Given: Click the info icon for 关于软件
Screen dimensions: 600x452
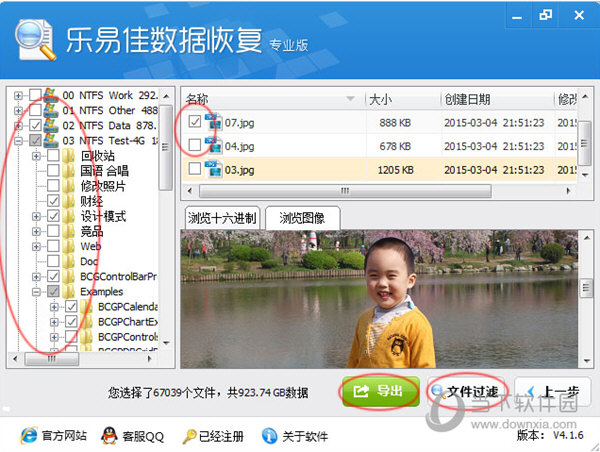Looking at the screenshot, I should pyautogui.click(x=269, y=436).
